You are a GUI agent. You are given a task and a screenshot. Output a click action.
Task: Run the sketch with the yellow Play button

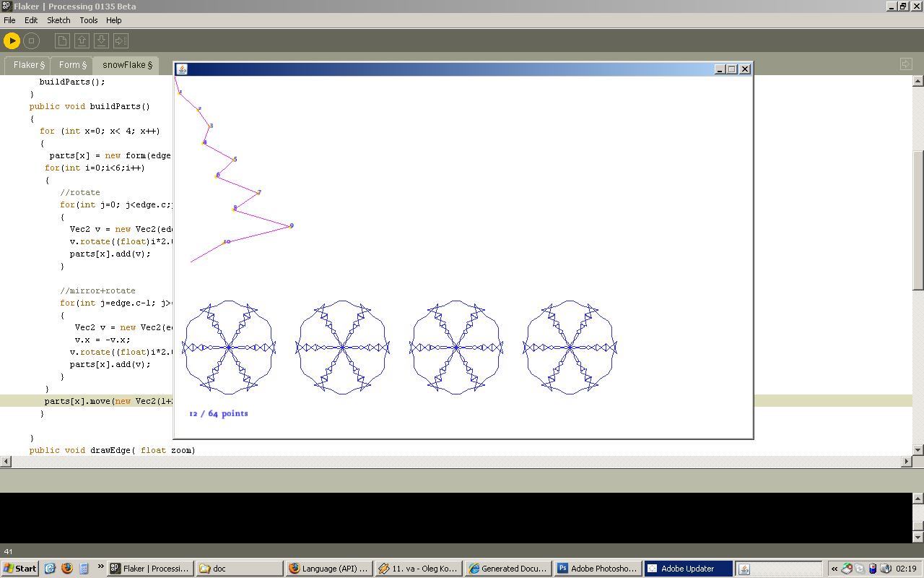(12, 41)
